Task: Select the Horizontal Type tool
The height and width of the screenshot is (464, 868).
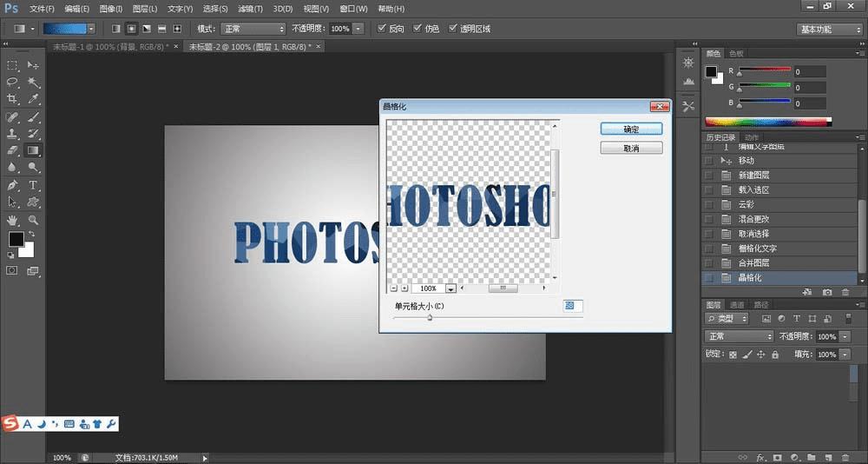Action: (34, 185)
